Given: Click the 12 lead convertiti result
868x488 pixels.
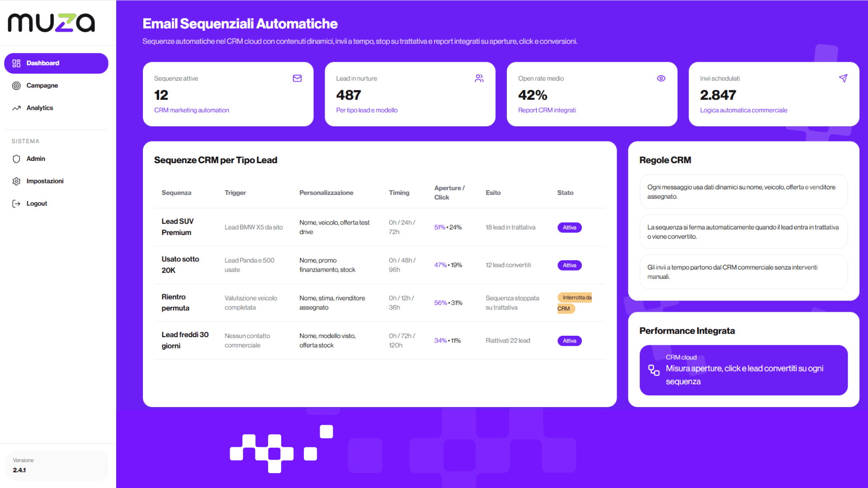Looking at the screenshot, I should coord(508,265).
